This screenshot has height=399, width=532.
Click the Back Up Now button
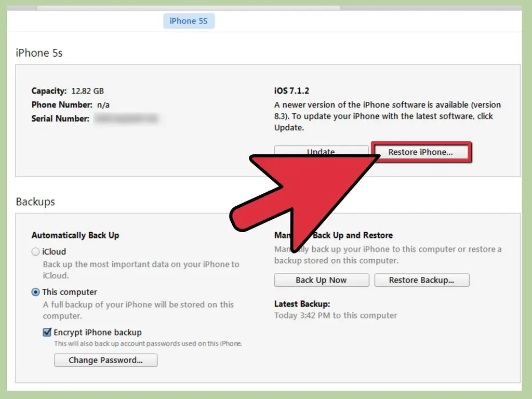[x=321, y=280]
